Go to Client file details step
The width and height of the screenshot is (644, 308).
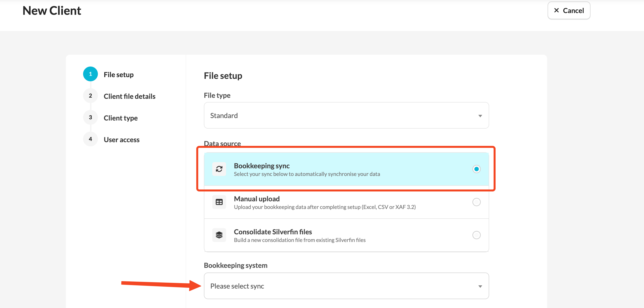point(129,96)
